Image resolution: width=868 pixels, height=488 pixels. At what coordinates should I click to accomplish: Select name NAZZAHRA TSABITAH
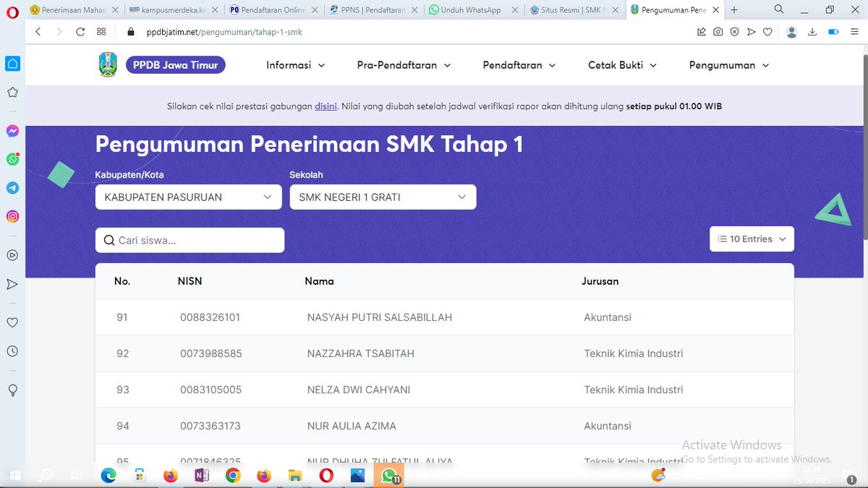(x=361, y=354)
